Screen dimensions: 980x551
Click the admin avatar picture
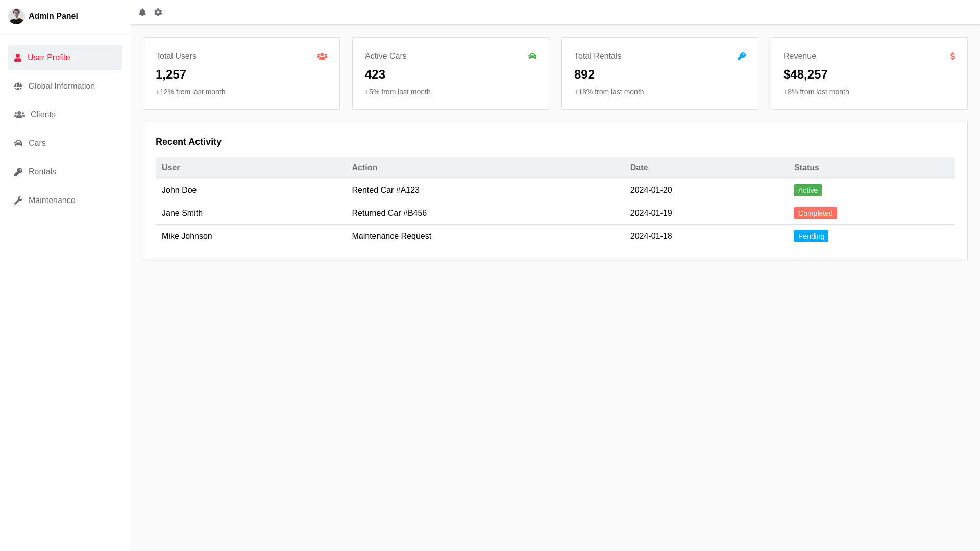tap(16, 16)
